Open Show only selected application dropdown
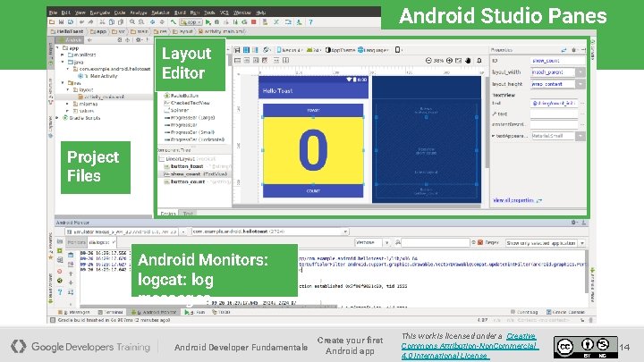Viewport: 644px width, 362px height. 545,243
